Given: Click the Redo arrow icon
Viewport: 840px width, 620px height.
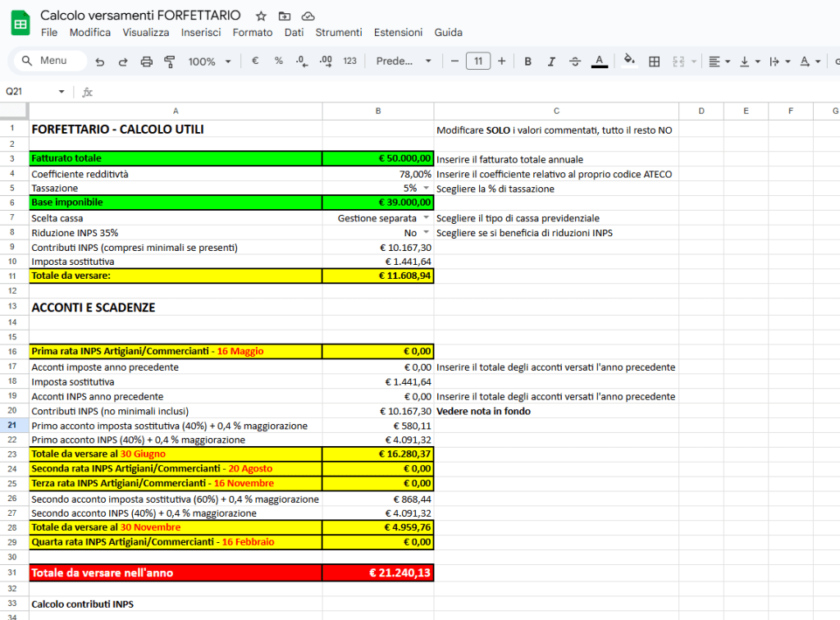Looking at the screenshot, I should click(x=123, y=62).
